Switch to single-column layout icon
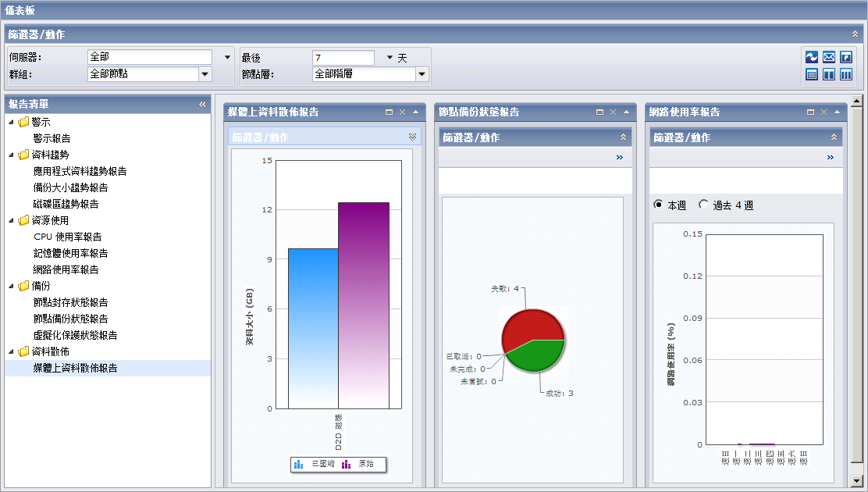The width and height of the screenshot is (868, 492). tap(812, 74)
